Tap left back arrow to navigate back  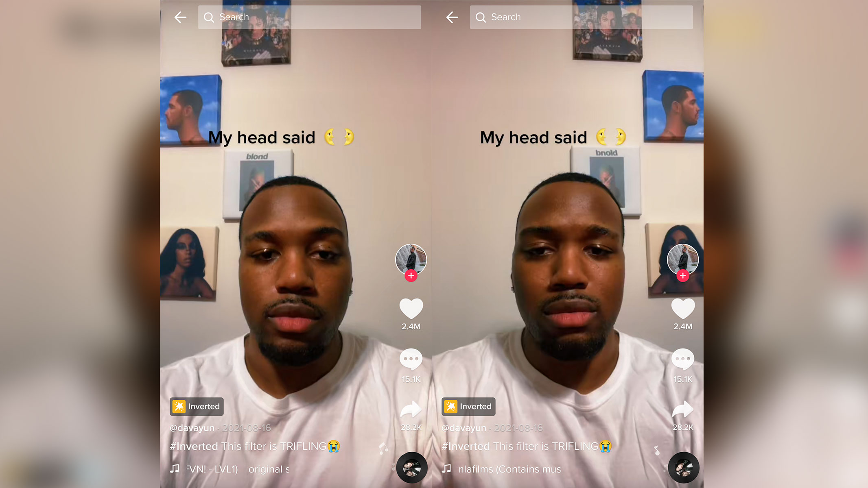click(181, 16)
